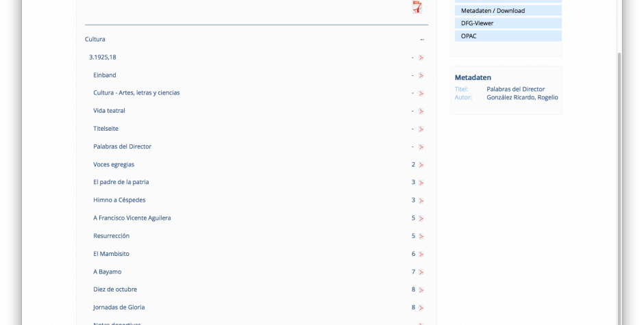This screenshot has height=325, width=644.
Task: Open PDF icon for Titelseite row
Action: [421, 129]
